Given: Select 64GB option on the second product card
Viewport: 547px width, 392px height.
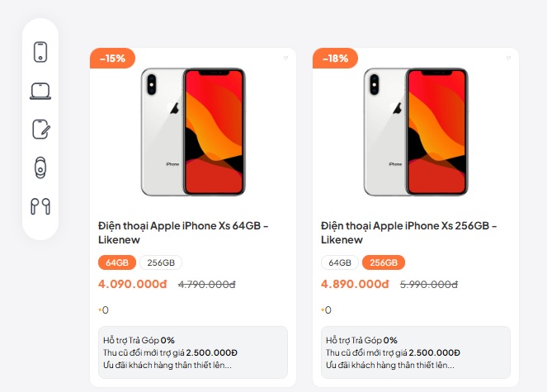Looking at the screenshot, I should tap(339, 262).
